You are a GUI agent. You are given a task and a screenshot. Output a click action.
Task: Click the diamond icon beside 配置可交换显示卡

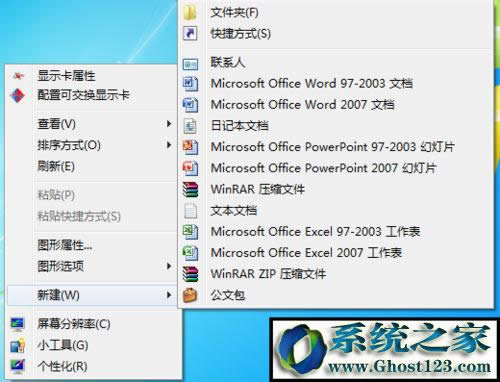(x=17, y=96)
